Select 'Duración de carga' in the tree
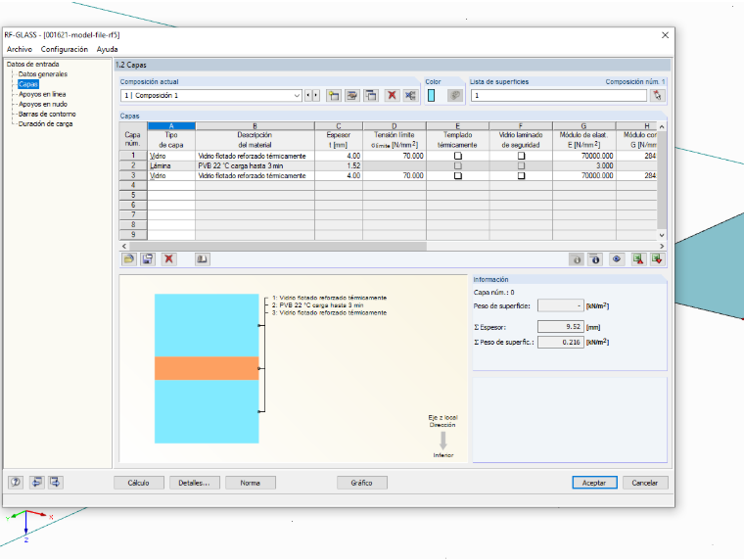744x560 pixels. (x=46, y=124)
